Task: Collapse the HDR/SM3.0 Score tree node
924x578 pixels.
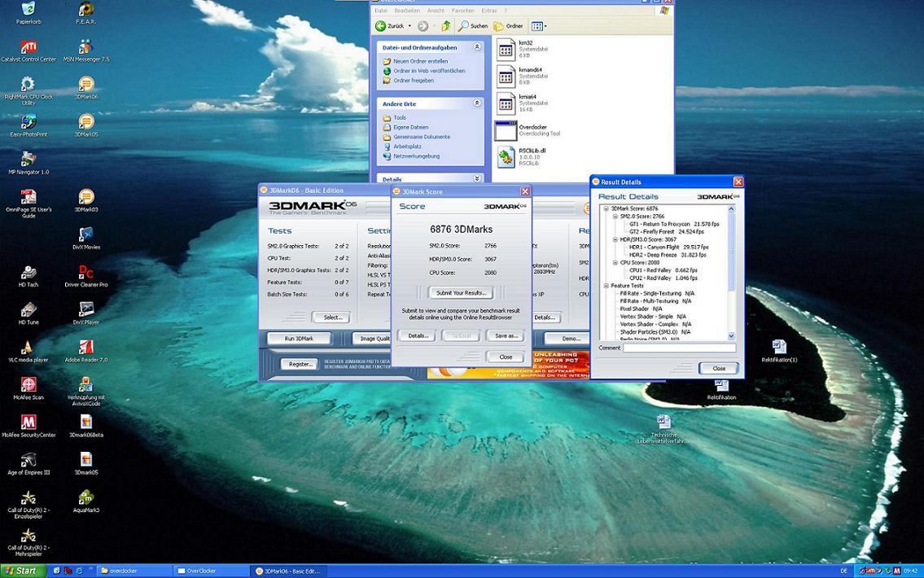Action: pyautogui.click(x=615, y=239)
